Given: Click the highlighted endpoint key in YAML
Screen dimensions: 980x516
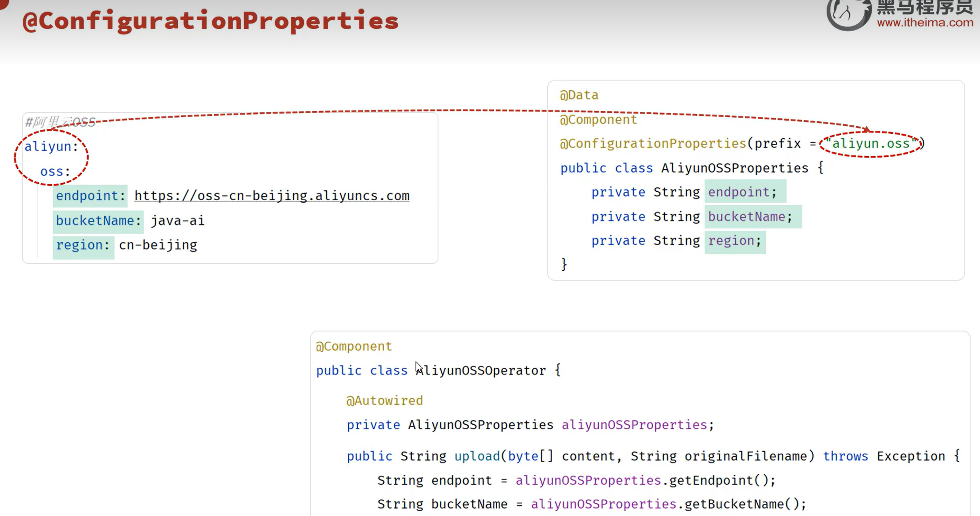Looking at the screenshot, I should [x=90, y=196].
